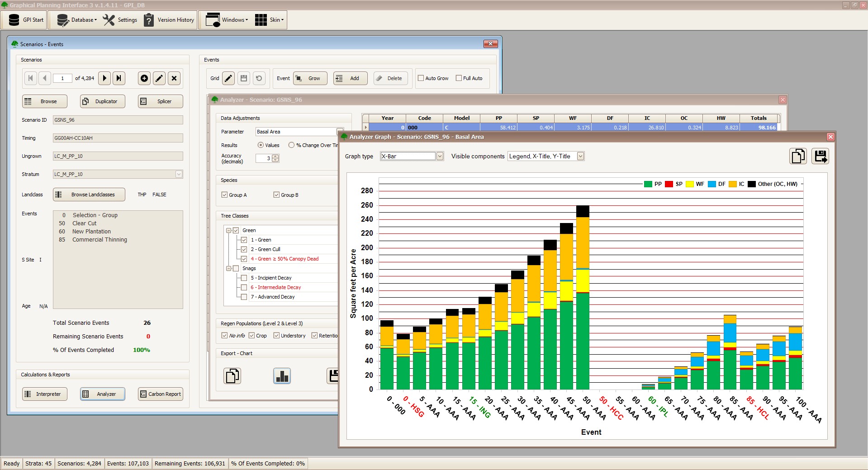Viewport: 868px width, 470px height.
Task: Jump to the last scenario record
Action: pos(119,78)
